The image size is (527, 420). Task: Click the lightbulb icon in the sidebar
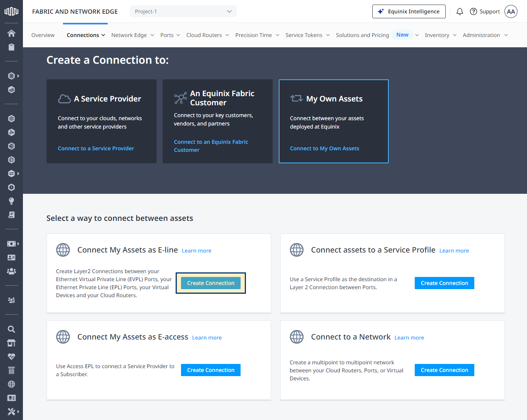click(11, 201)
